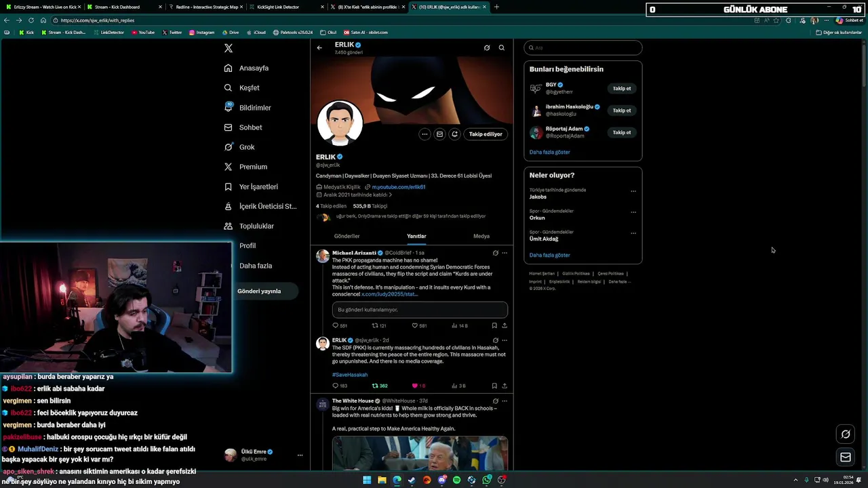
Task: Reload the browser page
Action: [x=31, y=20]
